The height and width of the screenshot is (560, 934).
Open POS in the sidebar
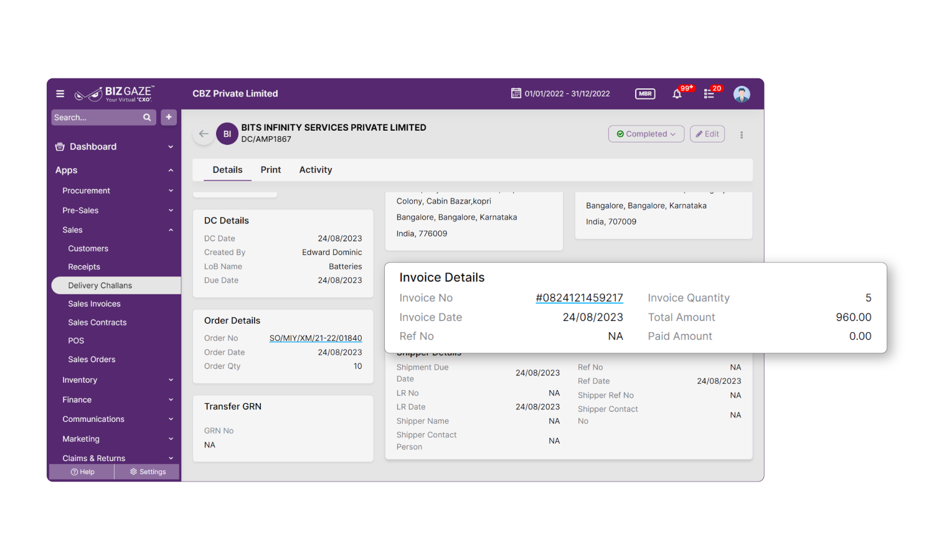(76, 341)
